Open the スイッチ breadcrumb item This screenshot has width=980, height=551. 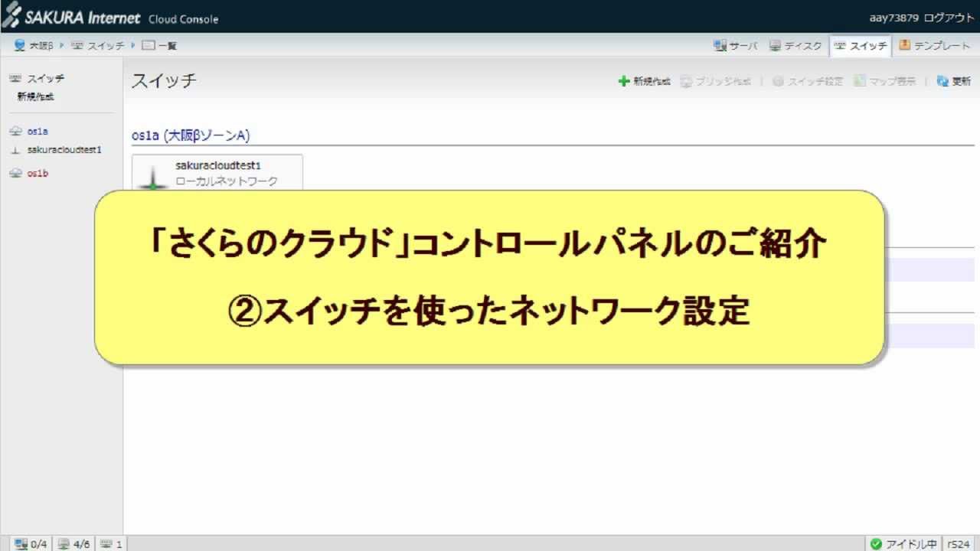coord(98,46)
